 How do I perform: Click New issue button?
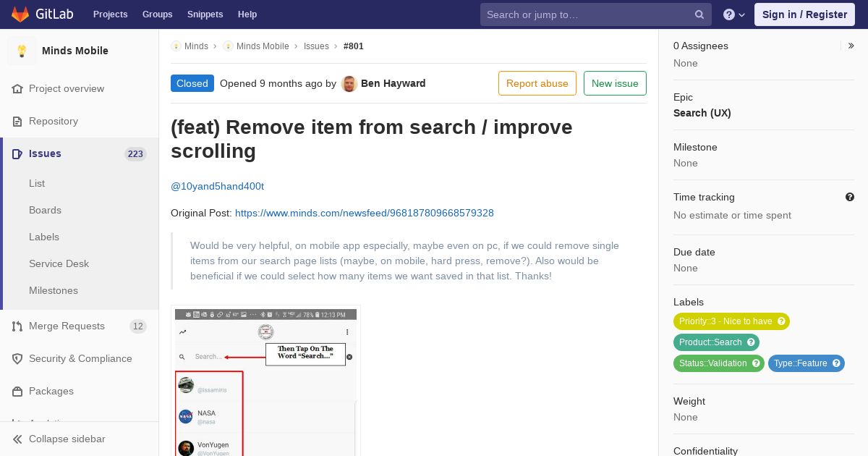[x=615, y=83]
